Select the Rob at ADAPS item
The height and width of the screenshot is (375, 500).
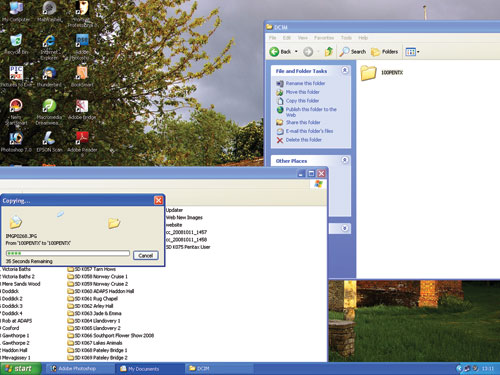coord(17,321)
